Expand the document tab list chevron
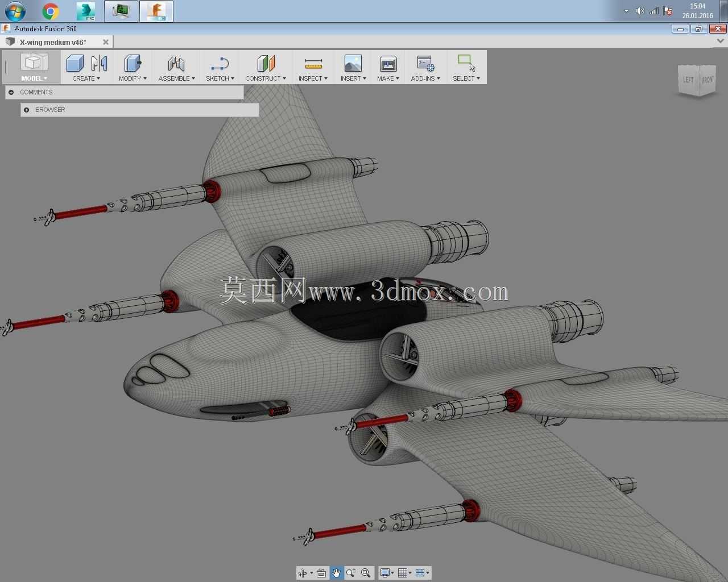This screenshot has height=582, width=728. [721, 41]
